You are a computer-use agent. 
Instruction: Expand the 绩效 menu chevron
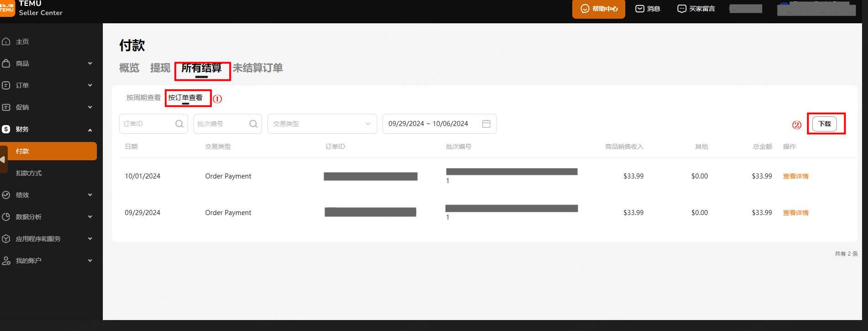coord(90,195)
